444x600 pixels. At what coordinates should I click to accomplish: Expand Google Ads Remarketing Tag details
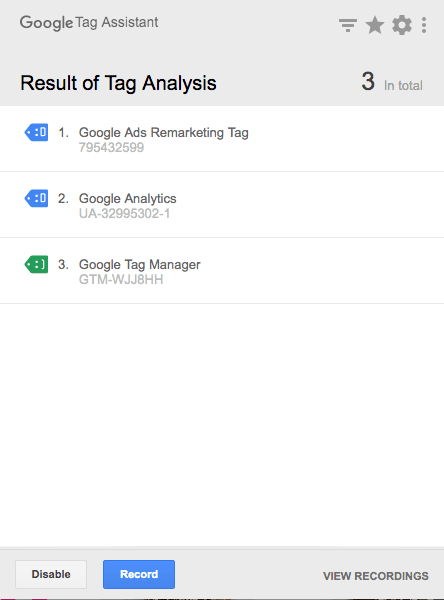pyautogui.click(x=222, y=139)
